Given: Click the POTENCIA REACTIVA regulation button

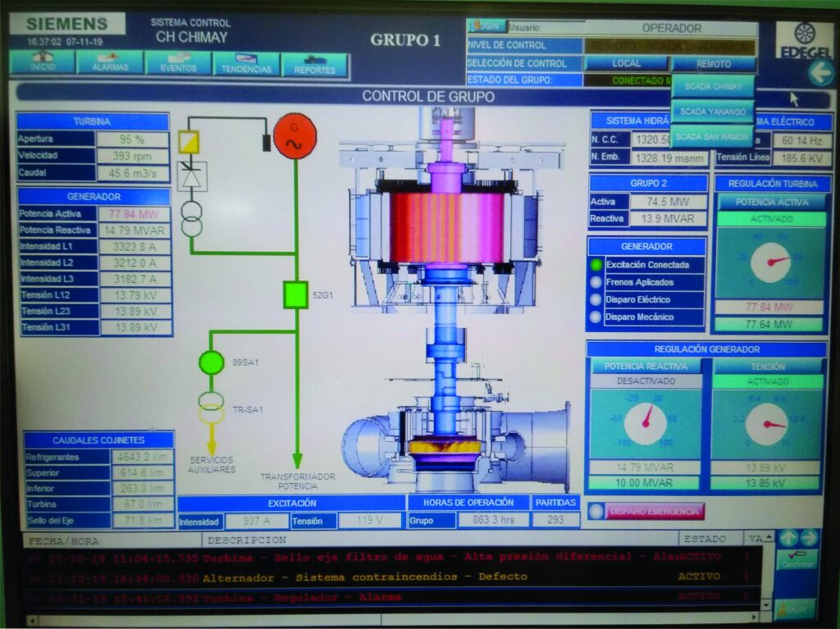Looking at the screenshot, I should click(x=646, y=367).
